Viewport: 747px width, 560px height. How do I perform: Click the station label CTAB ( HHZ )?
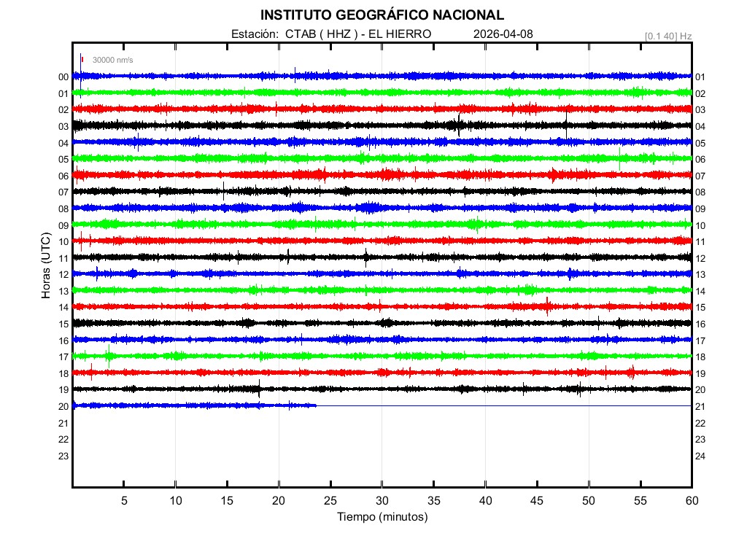click(x=320, y=34)
